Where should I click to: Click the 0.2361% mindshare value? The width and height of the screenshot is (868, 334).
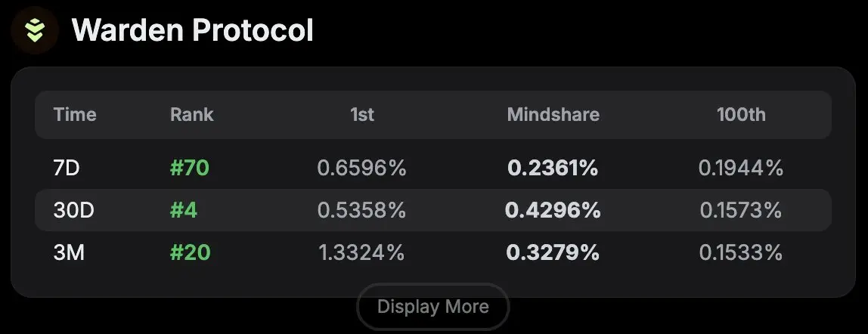[553, 168]
